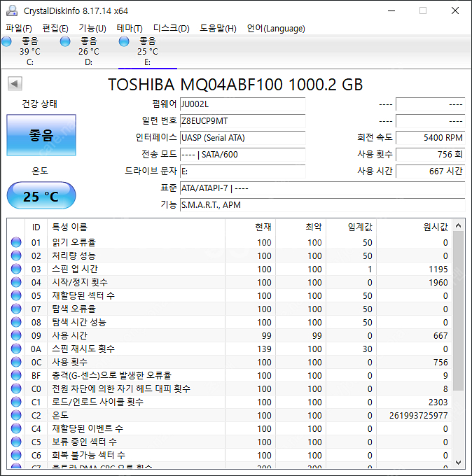472x476 pixels.
Task: Click the blue 좋음 health status button
Action: click(x=41, y=135)
